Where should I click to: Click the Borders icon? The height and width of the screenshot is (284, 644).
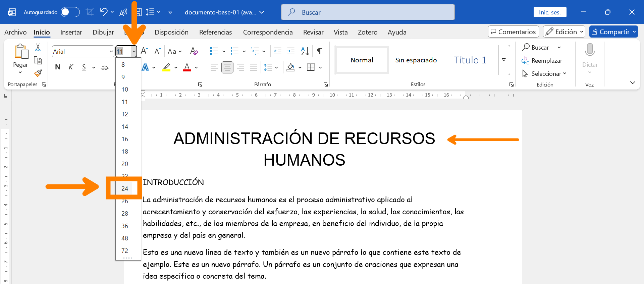(311, 67)
